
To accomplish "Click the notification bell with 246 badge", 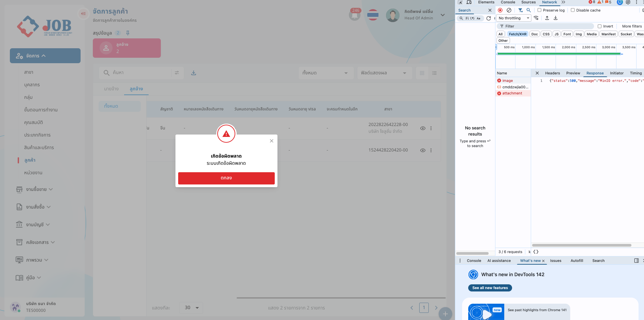I will [355, 15].
